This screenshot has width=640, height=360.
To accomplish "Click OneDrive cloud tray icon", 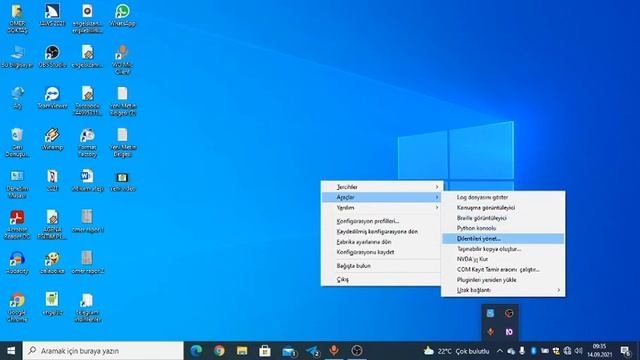I will click(x=511, y=351).
